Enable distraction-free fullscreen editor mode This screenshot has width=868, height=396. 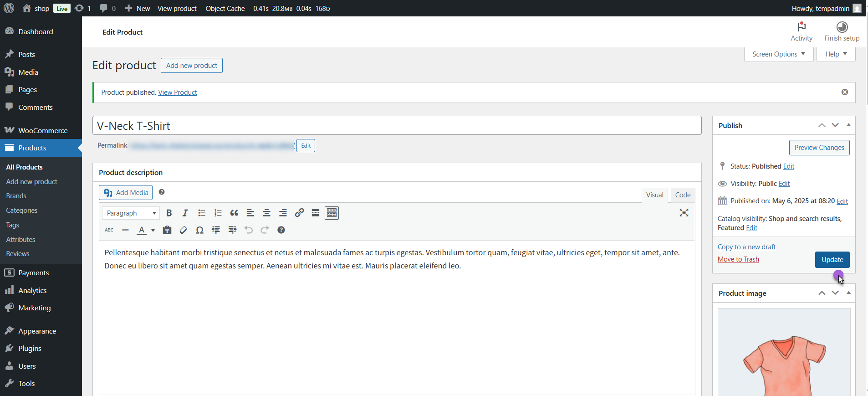(684, 213)
